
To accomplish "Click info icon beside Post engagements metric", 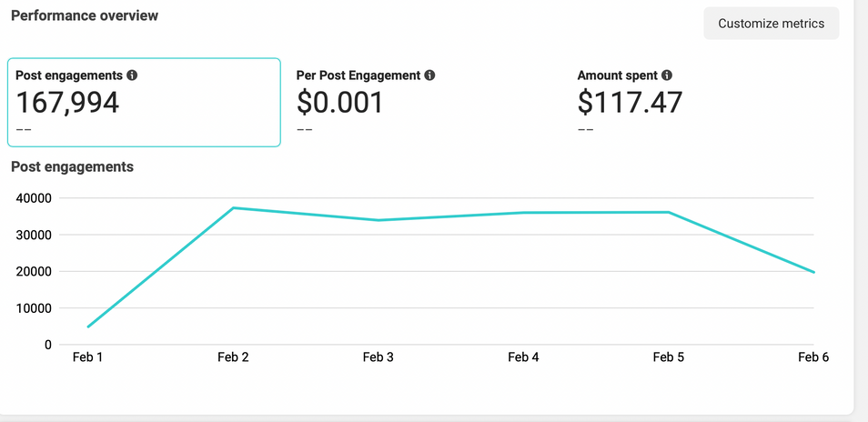I will pos(132,75).
